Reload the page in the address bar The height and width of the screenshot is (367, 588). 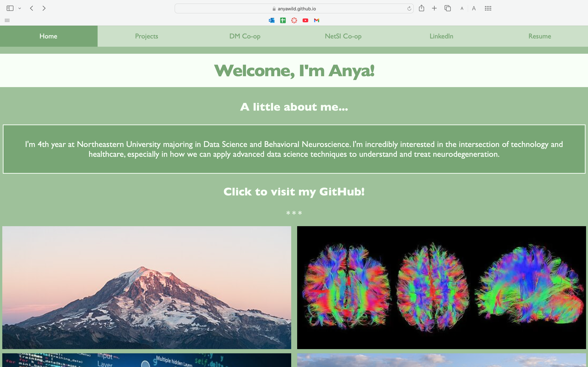(409, 9)
